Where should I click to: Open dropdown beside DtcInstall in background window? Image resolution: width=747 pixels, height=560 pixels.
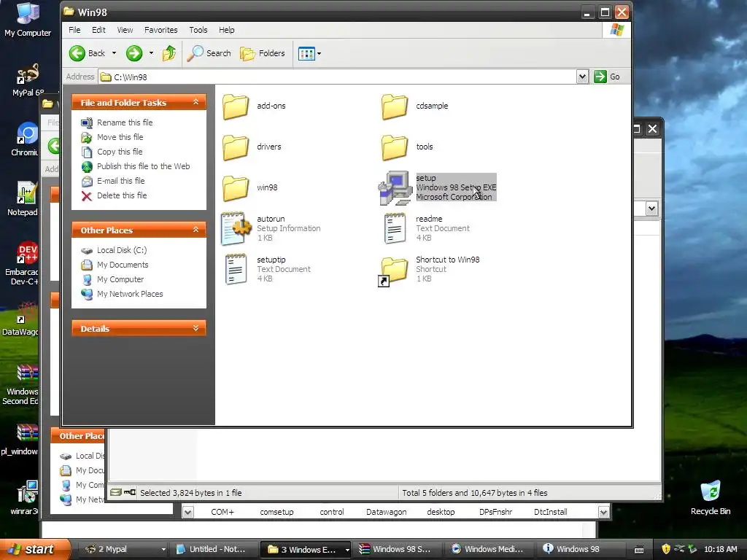click(603, 512)
